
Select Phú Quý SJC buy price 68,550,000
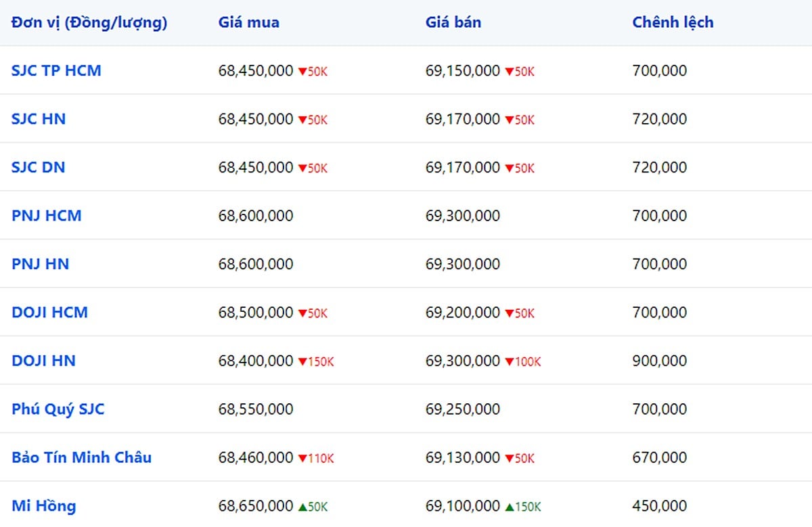click(x=256, y=409)
